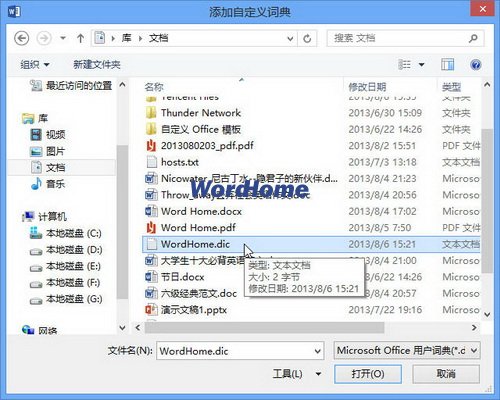Sort files by 修改日期 column header

(x=367, y=87)
